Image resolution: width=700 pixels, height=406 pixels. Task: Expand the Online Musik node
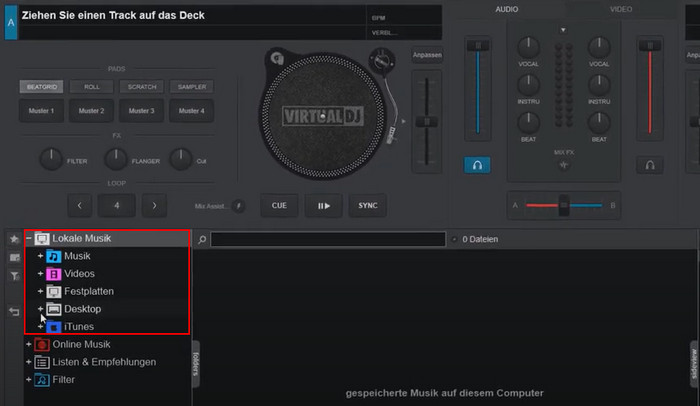[x=29, y=344]
